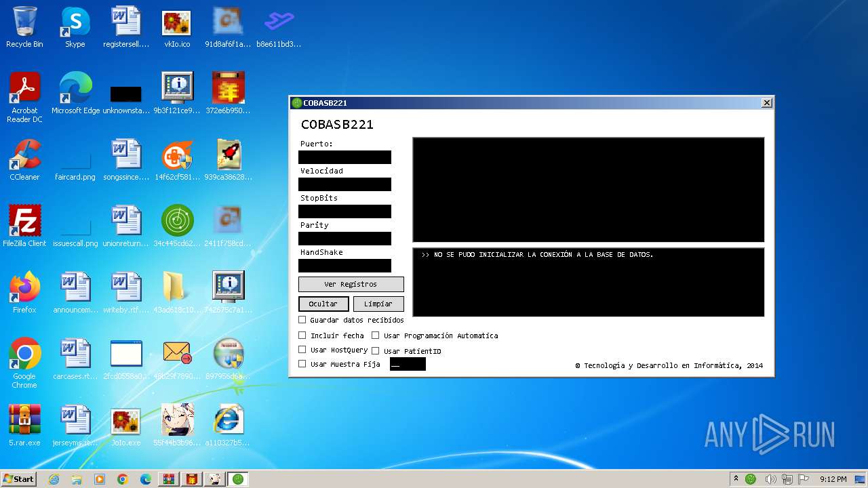
Task: Toggle Usar Muestra Fija checkbox
Action: click(302, 363)
